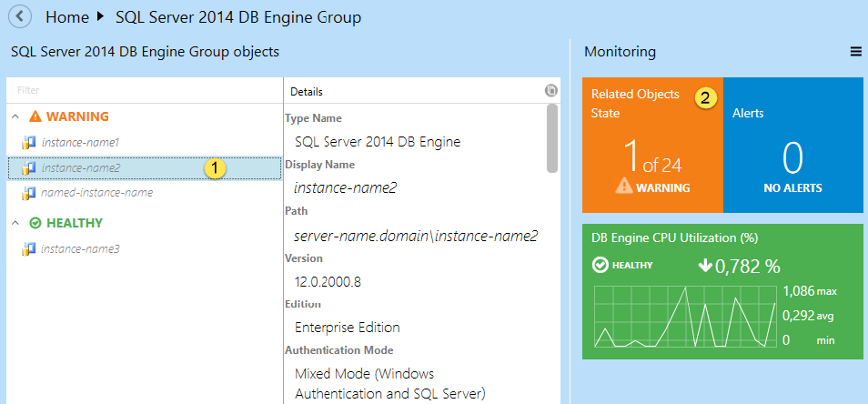Select instance-name3 under HEALTHY

click(81, 249)
